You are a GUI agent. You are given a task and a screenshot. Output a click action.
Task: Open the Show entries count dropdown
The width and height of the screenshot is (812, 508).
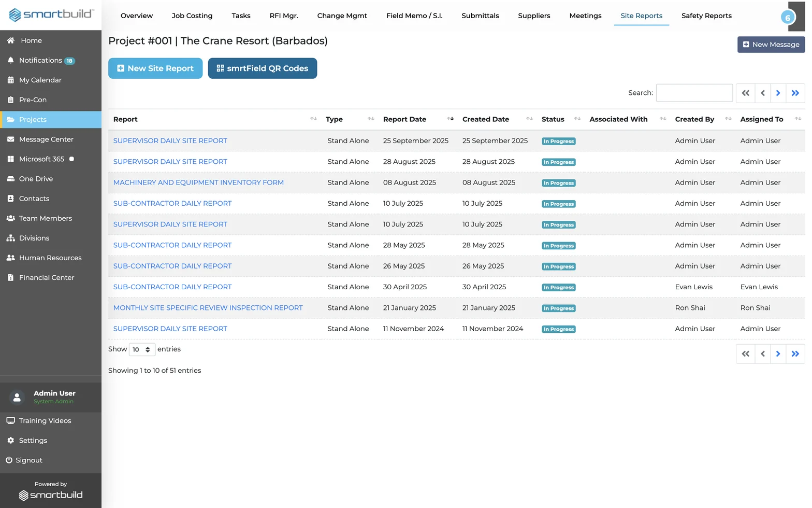point(142,349)
